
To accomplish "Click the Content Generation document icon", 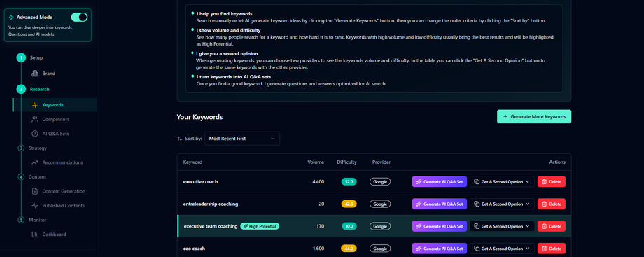I will pos(35,191).
